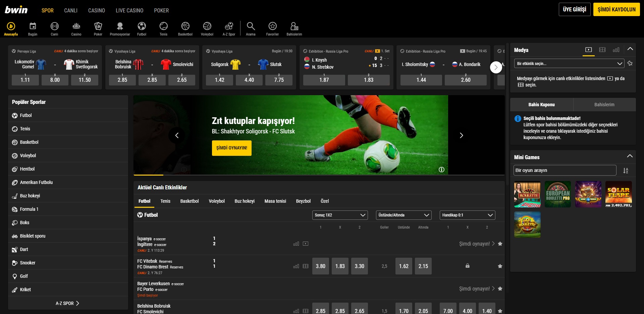The image size is (644, 314).
Task: Open the banner info icon
Action: coord(441,170)
